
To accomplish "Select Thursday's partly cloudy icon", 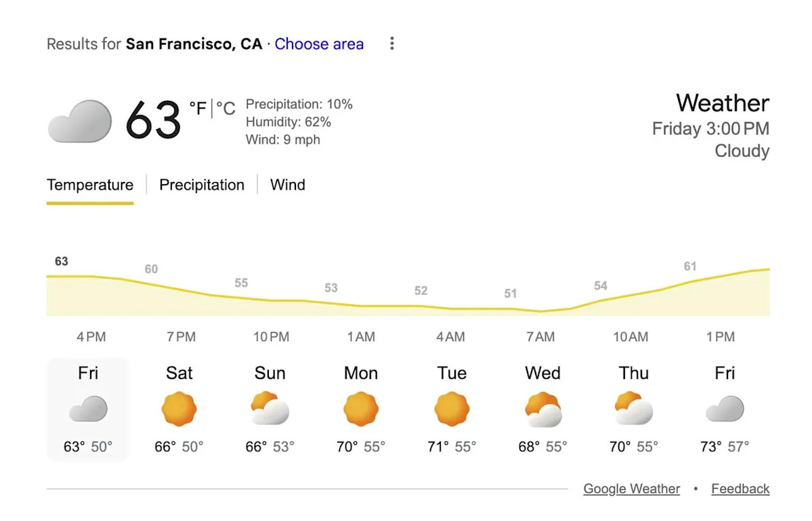I will [x=633, y=409].
